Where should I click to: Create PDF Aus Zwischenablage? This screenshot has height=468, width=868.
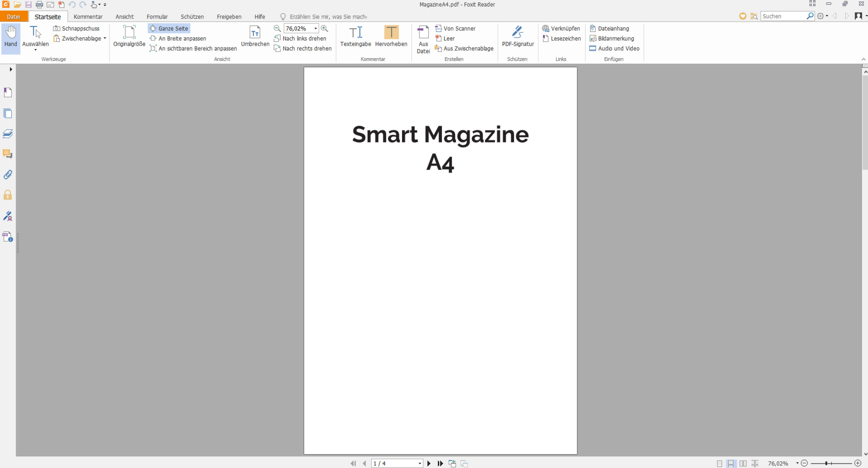click(464, 49)
